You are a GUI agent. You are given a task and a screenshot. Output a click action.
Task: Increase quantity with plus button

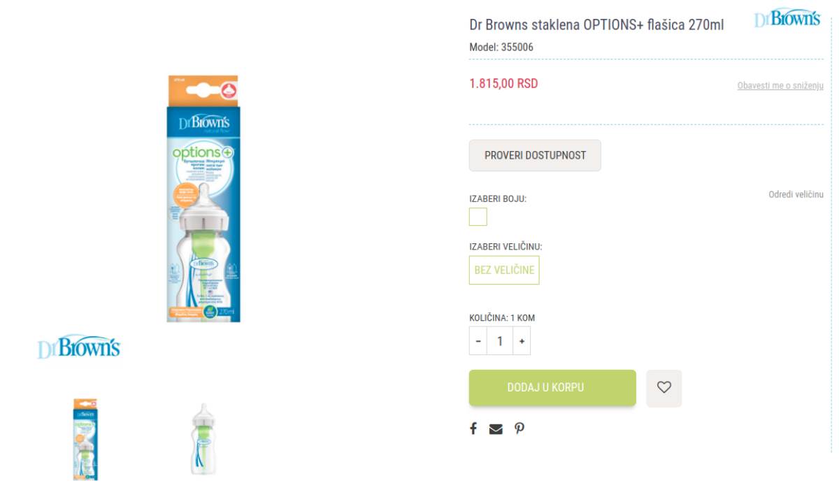coord(522,341)
